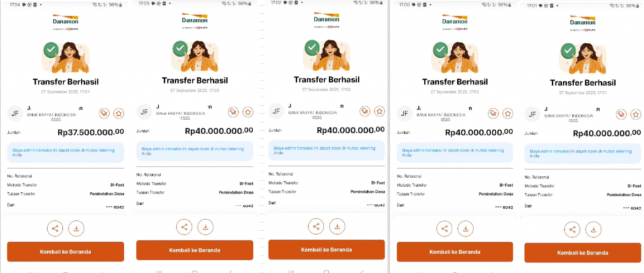The image size is (644, 273).
Task: Tap blue Biaya admin notice, 17:03 receipt
Action: pyautogui.click(x=195, y=151)
